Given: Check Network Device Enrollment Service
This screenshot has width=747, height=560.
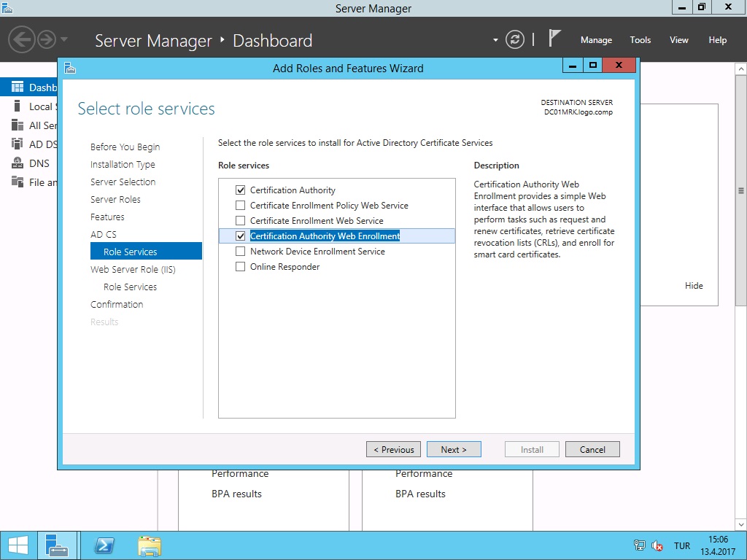Looking at the screenshot, I should point(241,251).
